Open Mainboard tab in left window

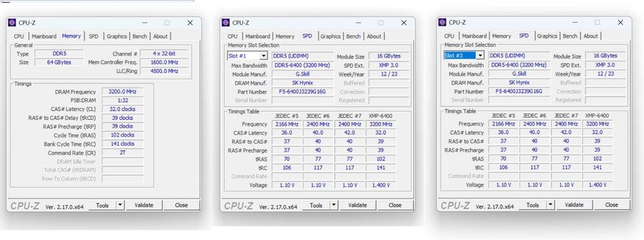tap(44, 36)
